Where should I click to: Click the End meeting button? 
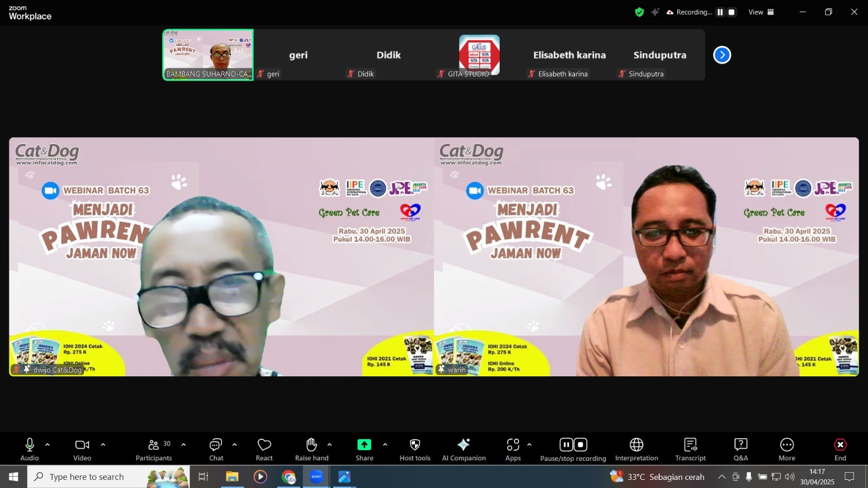(x=840, y=450)
